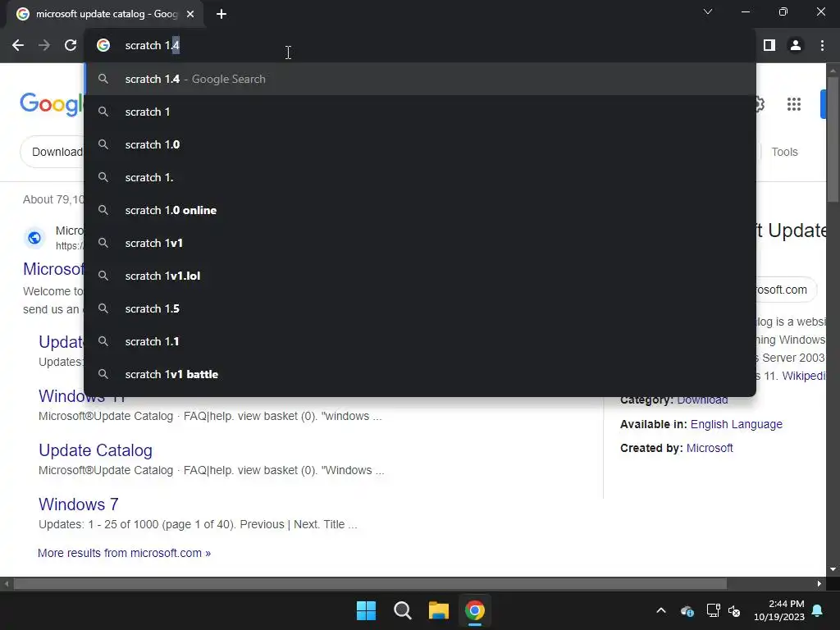Image resolution: width=840 pixels, height=630 pixels.
Task: Open the 'Update Catalog' result link
Action: click(95, 450)
